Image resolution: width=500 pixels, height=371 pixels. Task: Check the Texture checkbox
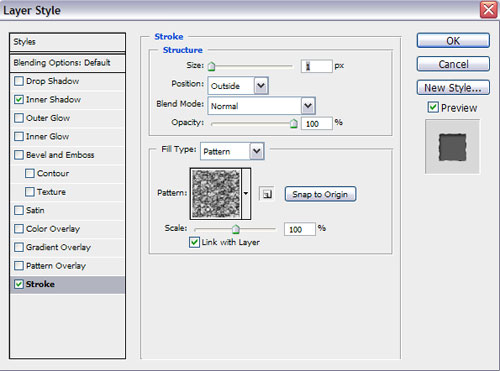click(30, 192)
